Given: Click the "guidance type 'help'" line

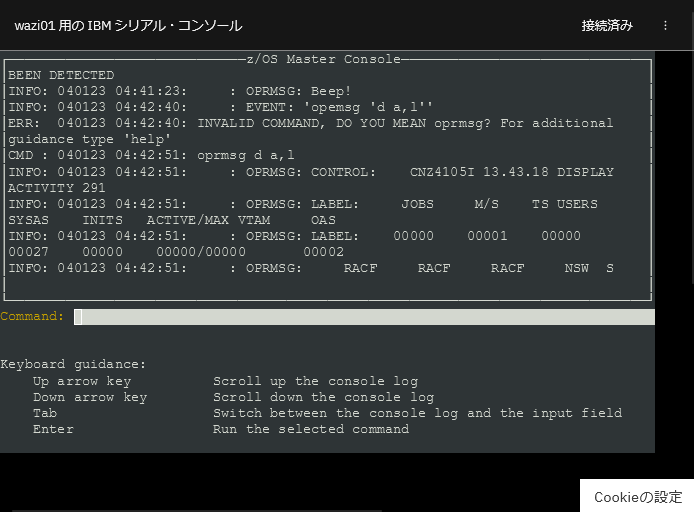Looking at the screenshot, I should 89,139.
